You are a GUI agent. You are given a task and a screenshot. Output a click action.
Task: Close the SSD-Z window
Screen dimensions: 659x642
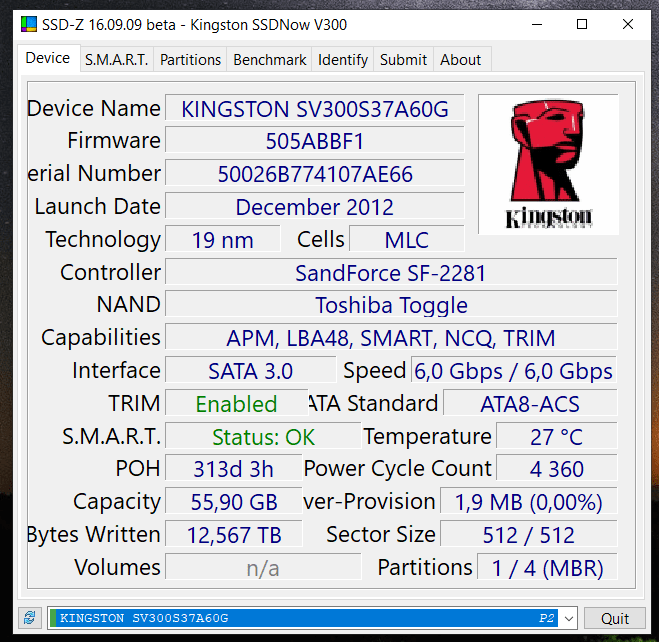(628, 24)
